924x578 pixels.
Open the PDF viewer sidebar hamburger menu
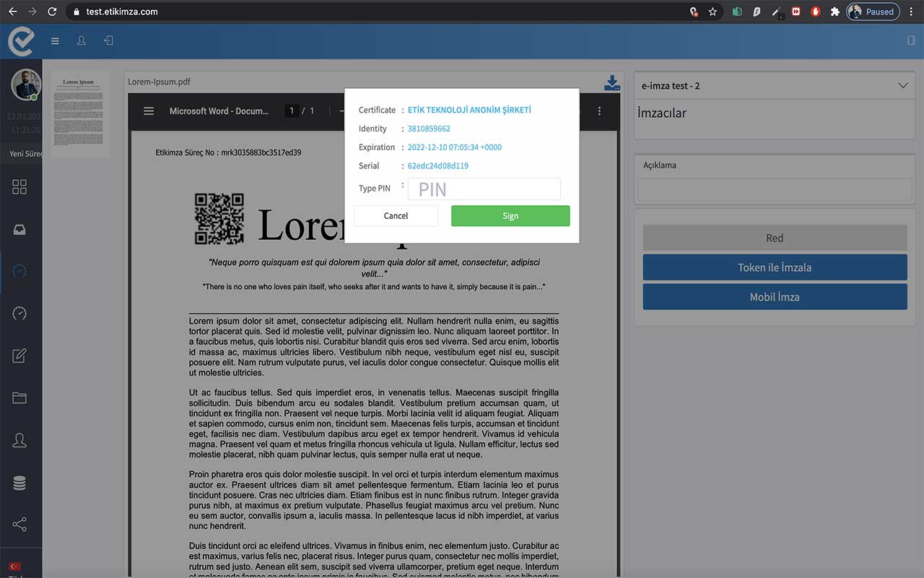[x=148, y=111]
